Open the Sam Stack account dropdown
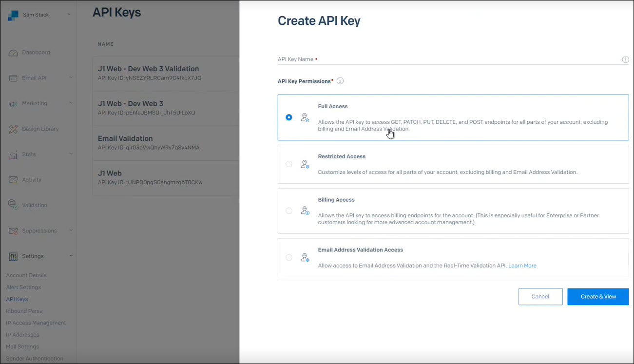The image size is (634, 364). tap(69, 15)
